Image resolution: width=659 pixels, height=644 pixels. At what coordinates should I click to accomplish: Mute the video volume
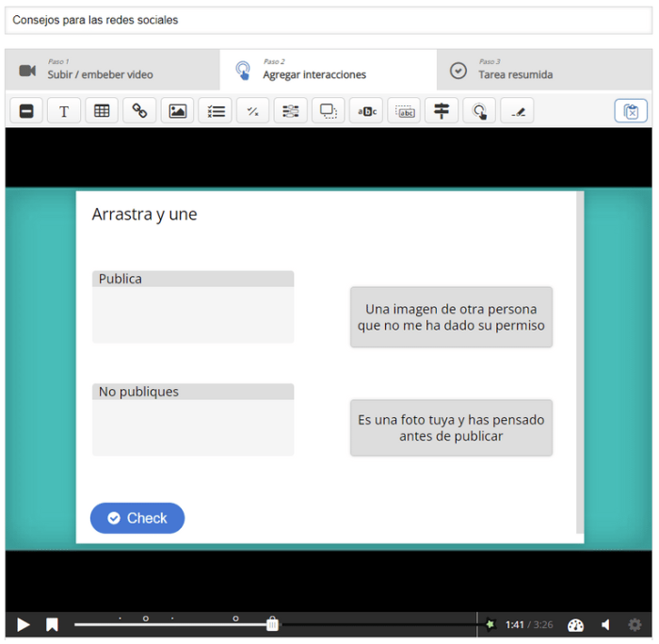coord(605,624)
